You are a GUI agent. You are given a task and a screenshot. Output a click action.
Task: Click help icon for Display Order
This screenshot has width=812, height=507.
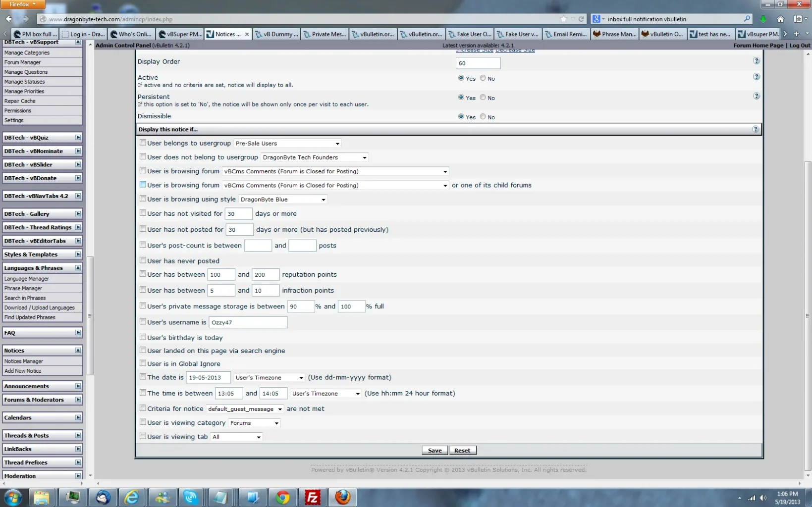[757, 61]
